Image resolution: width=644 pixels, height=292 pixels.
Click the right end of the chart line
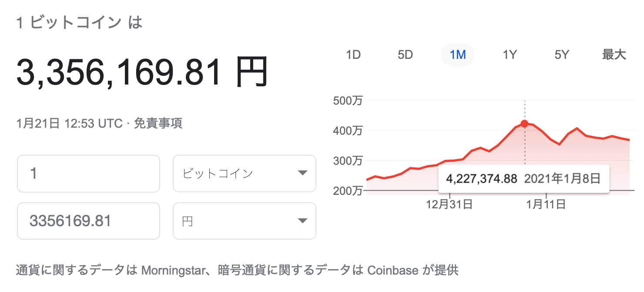point(629,140)
